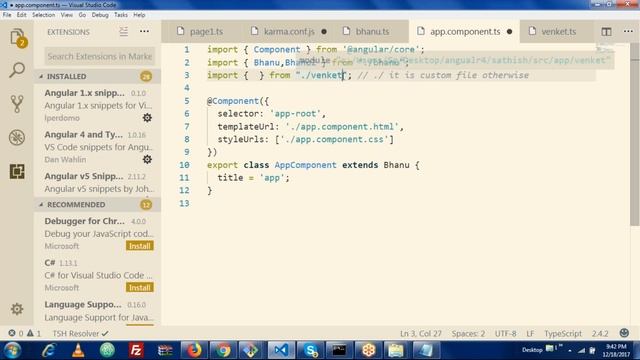
Task: Click the editor vertical scrollbar
Action: click(x=635, y=135)
